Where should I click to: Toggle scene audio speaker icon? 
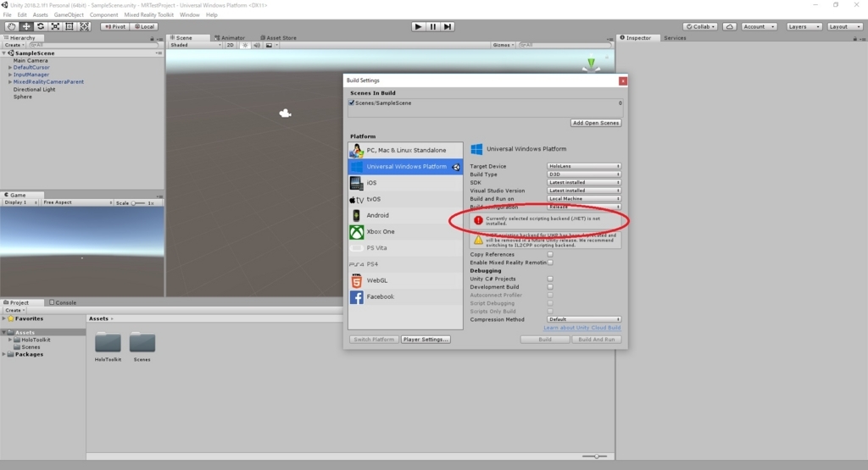257,46
